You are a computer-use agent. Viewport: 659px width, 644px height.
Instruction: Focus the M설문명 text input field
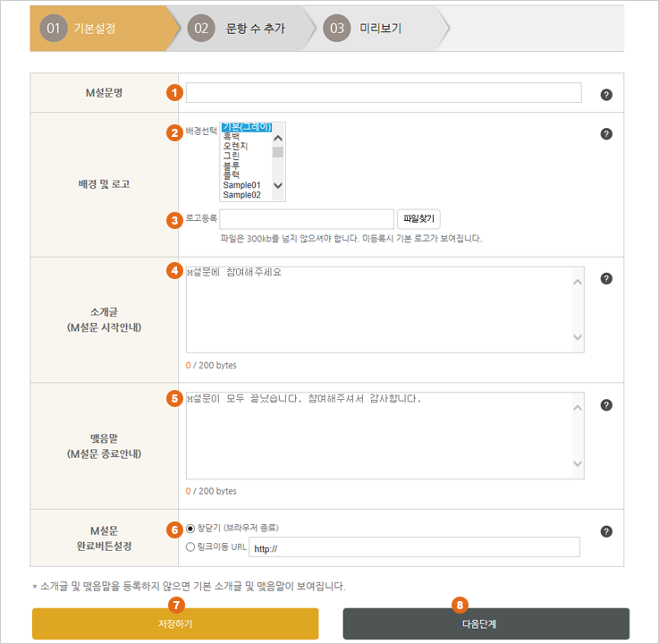click(383, 93)
